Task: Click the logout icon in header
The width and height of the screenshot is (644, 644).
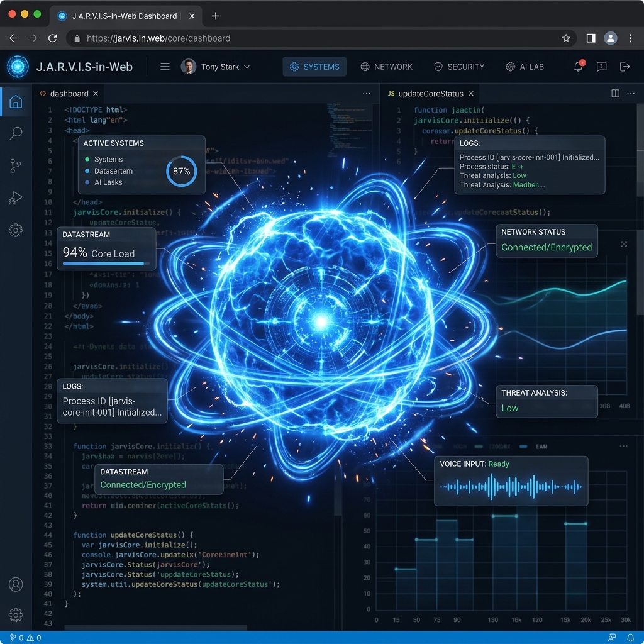Action: [x=625, y=67]
